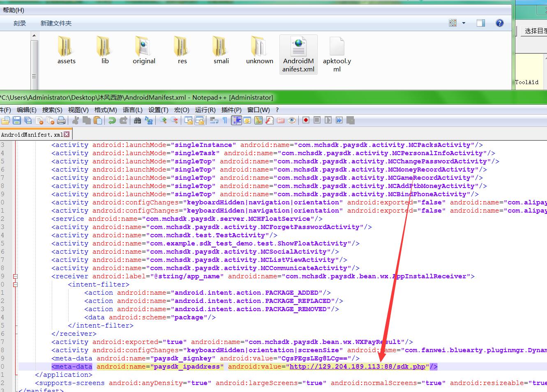Screen dimensions: 547x392
Task: Open the 搜索(S) menu
Action: pyautogui.click(x=52, y=110)
